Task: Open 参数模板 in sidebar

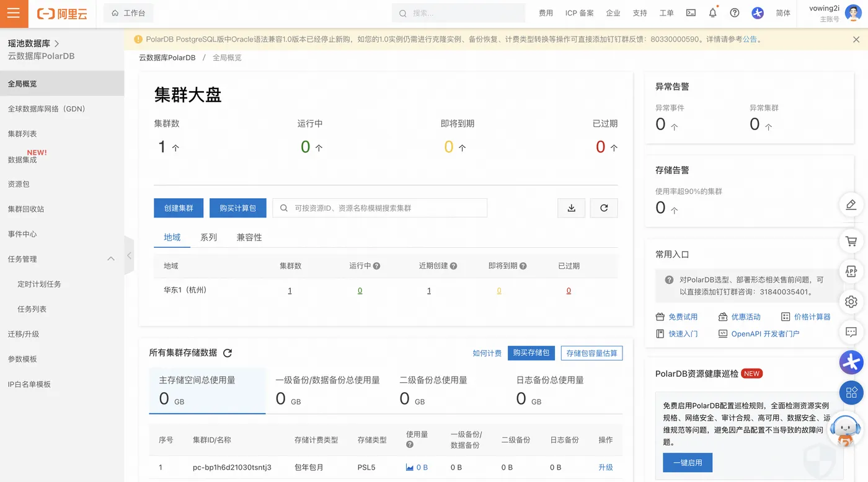Action: click(22, 359)
